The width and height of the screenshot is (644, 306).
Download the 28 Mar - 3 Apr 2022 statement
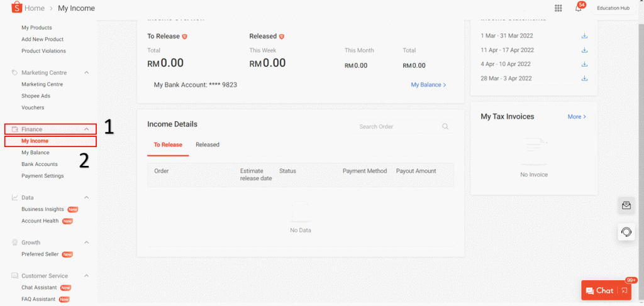click(584, 79)
